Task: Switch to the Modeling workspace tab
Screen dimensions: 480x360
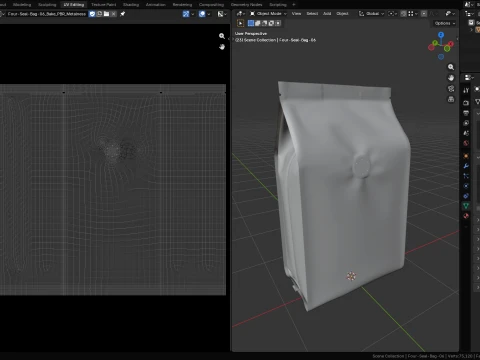Action: pos(22,5)
